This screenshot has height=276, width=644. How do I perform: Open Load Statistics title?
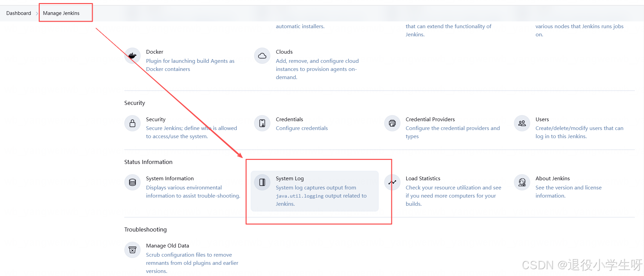click(423, 178)
